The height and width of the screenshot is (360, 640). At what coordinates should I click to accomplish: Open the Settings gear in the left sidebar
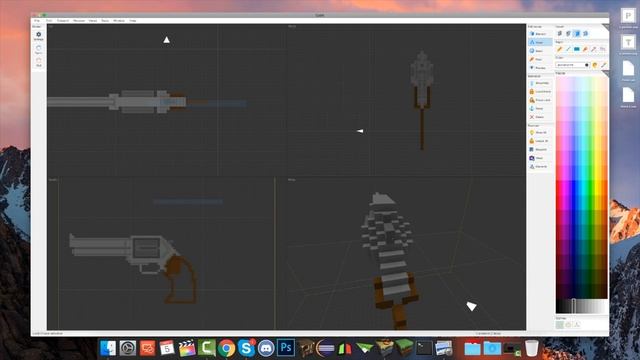click(38, 36)
